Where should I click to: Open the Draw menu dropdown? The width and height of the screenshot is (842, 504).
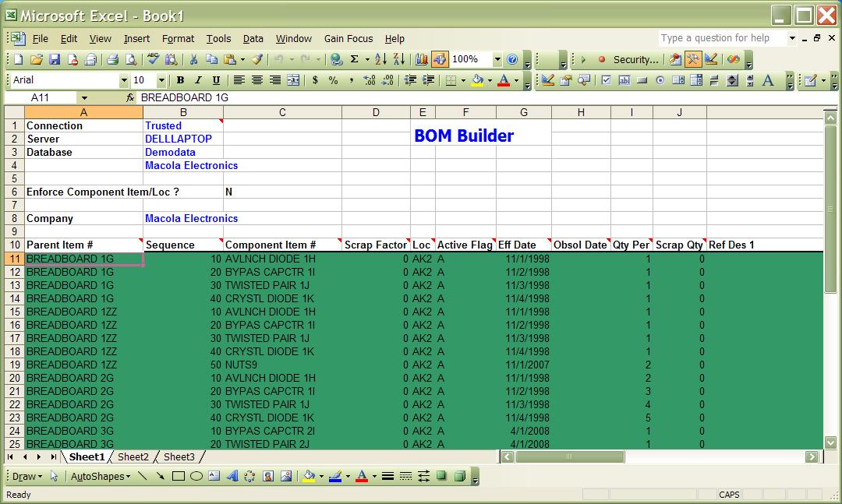pyautogui.click(x=27, y=477)
